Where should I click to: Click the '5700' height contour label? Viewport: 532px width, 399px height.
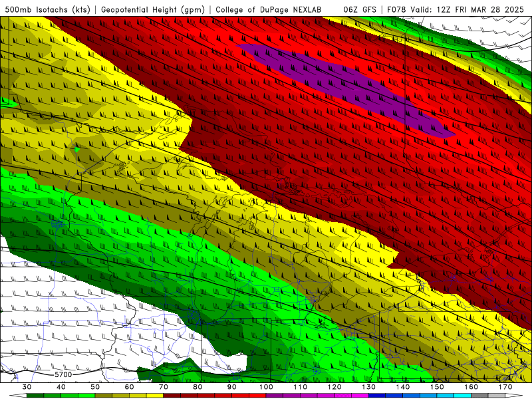[63, 374]
